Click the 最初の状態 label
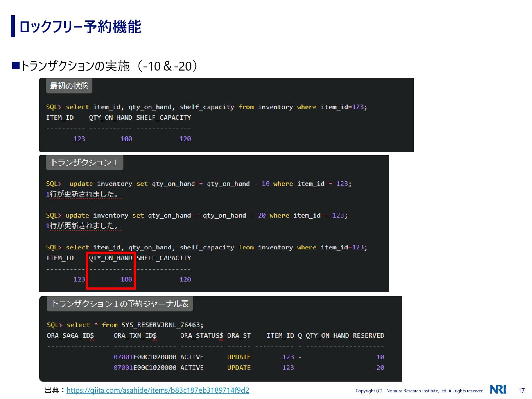532x399 pixels. point(69,86)
